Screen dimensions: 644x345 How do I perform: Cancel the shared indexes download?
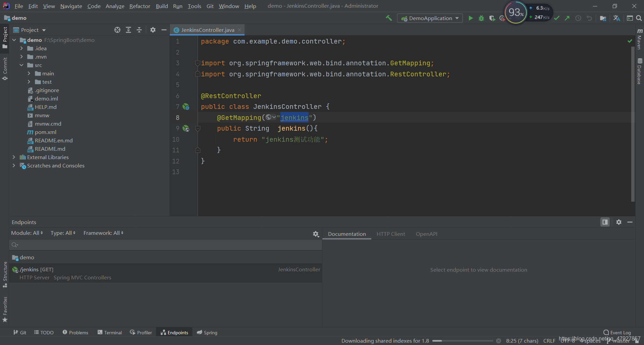499,341
